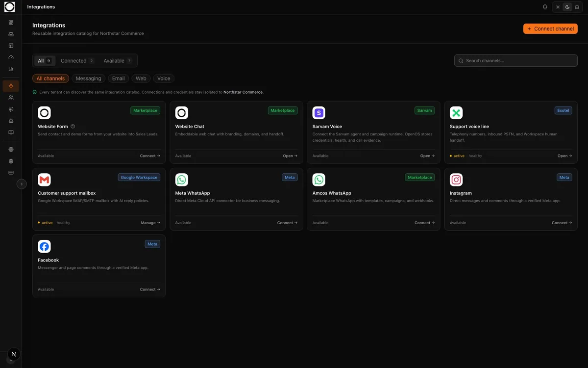Filter channels by Messaging
This screenshot has height=368, width=588.
click(88, 79)
